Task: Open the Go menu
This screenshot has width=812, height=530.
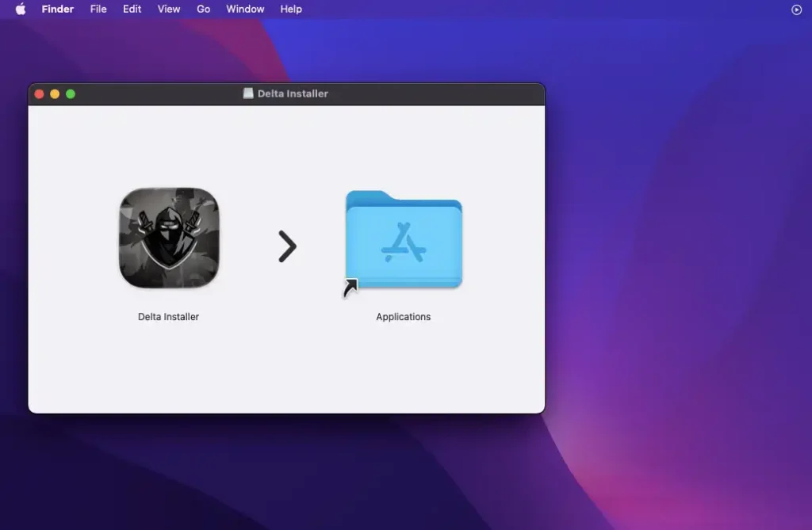Action: [203, 10]
